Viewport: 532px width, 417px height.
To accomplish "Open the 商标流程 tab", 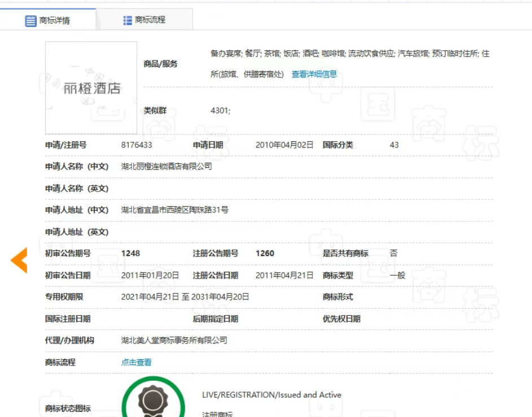I will pyautogui.click(x=145, y=20).
